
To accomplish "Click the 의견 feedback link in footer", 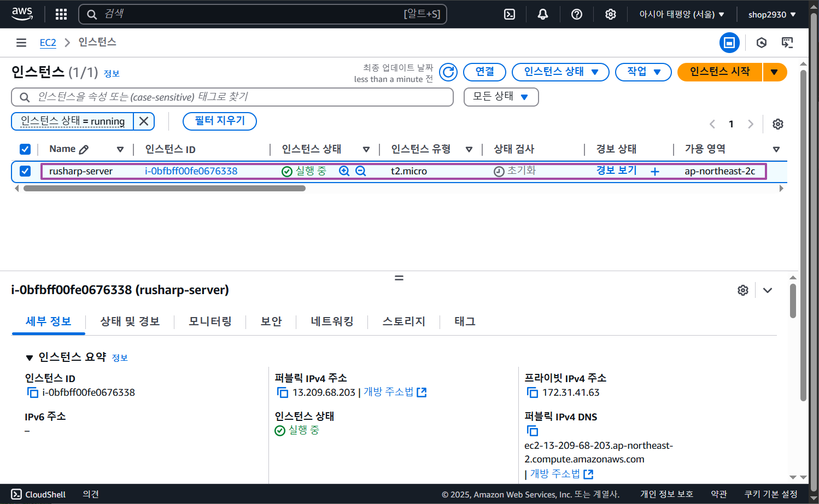I will pos(91,494).
